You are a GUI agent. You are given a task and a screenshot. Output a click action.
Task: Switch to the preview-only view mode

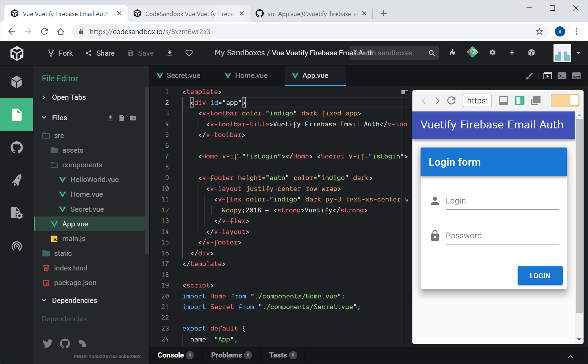click(x=503, y=101)
